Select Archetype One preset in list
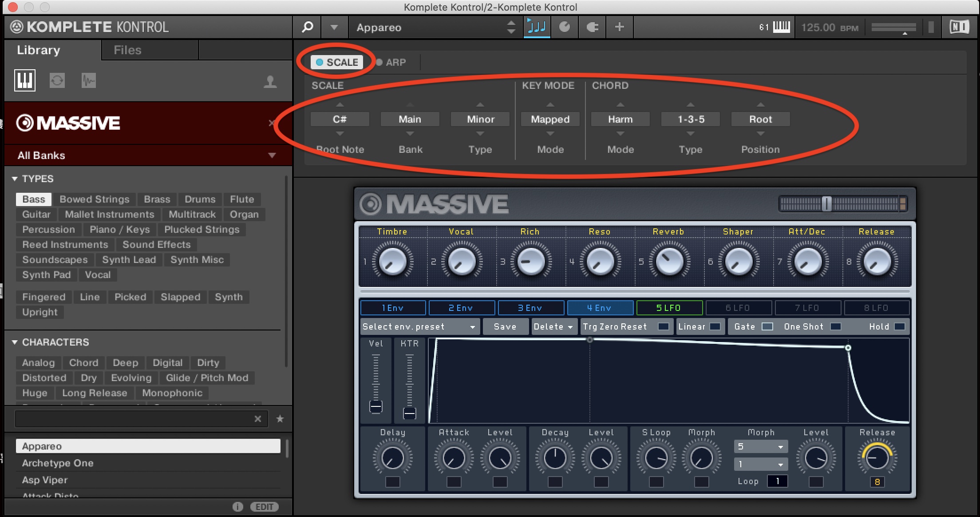The height and width of the screenshot is (517, 980). tap(58, 463)
